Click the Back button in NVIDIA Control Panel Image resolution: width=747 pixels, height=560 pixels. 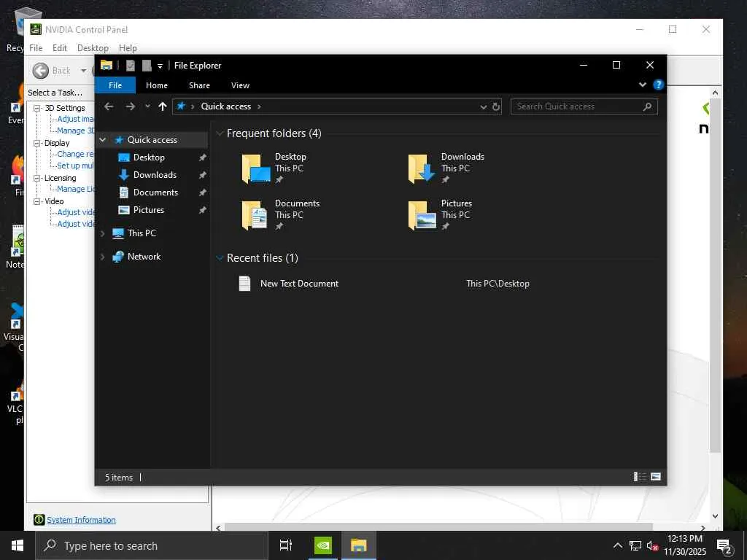click(52, 71)
